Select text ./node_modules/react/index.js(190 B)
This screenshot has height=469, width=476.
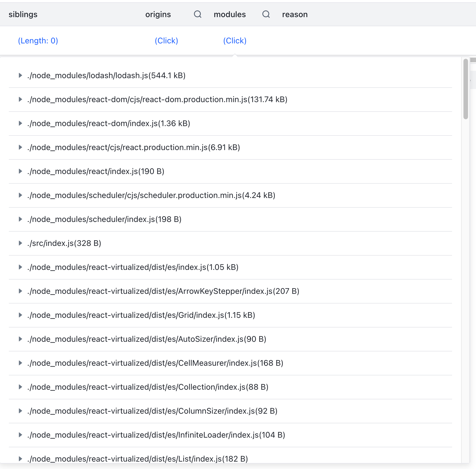coord(96,171)
